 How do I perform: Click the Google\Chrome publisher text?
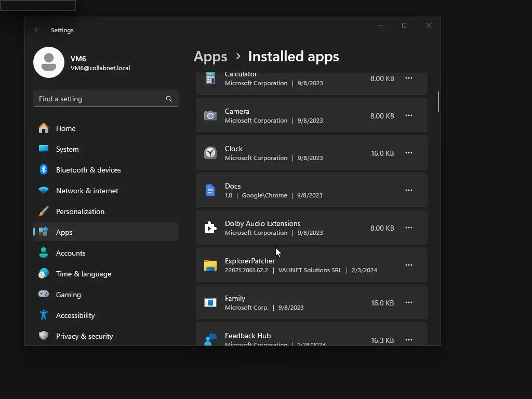tap(264, 195)
